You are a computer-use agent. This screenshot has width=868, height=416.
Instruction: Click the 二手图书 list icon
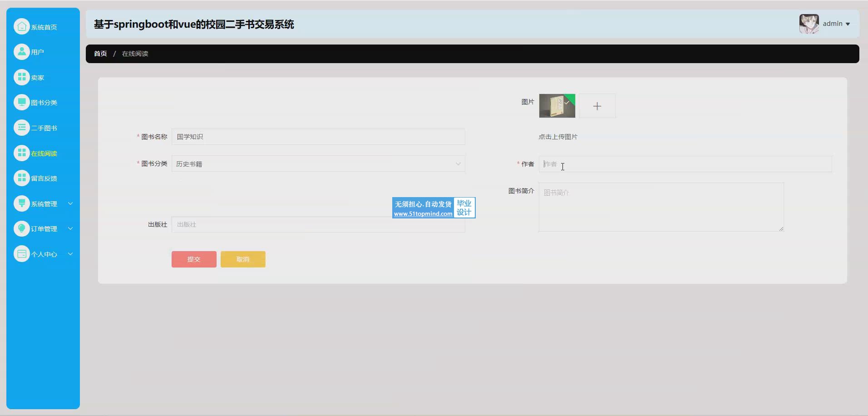[x=21, y=128]
